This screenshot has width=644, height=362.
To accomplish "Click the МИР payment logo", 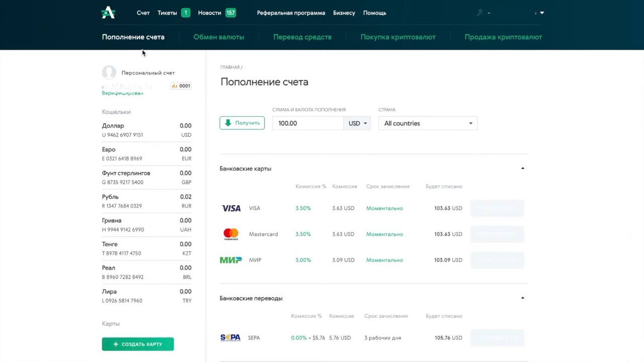I will coord(231,260).
